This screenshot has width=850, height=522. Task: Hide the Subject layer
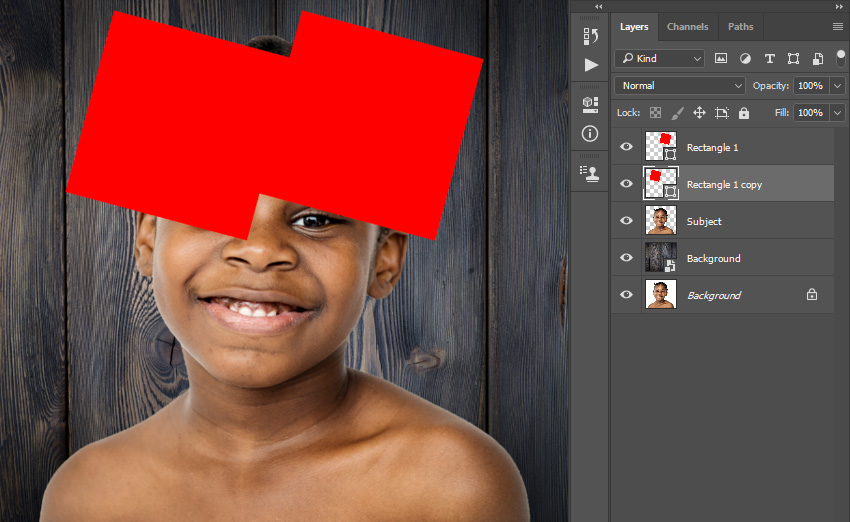pyautogui.click(x=626, y=221)
